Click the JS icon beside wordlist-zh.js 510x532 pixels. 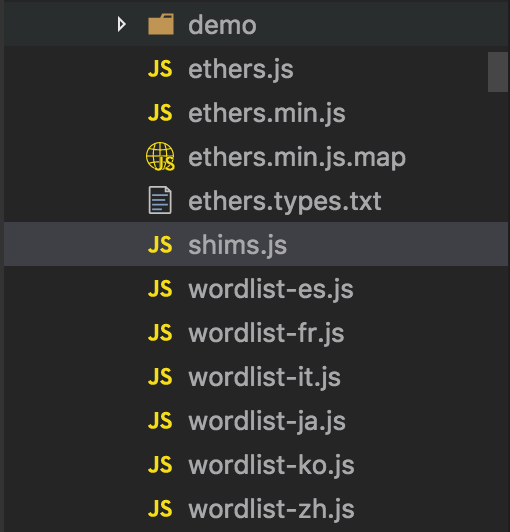coord(160,508)
